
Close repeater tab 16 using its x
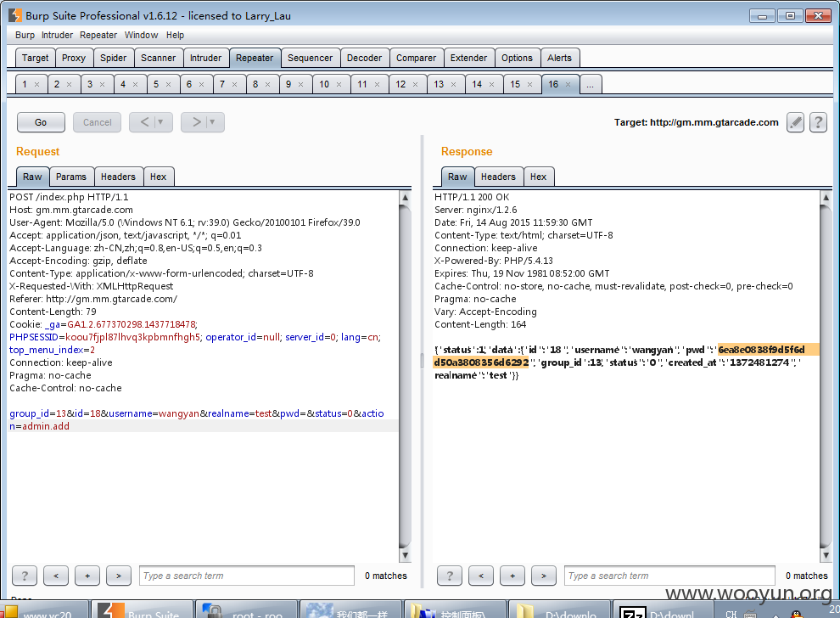coord(568,85)
